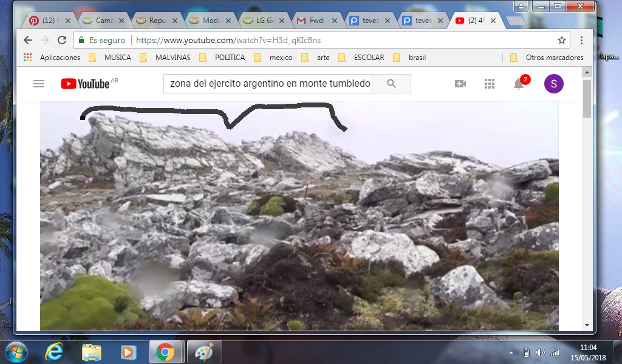Close the Gmail Fwd: tab
Image resolution: width=622 pixels, height=364 pixels.
335,21
